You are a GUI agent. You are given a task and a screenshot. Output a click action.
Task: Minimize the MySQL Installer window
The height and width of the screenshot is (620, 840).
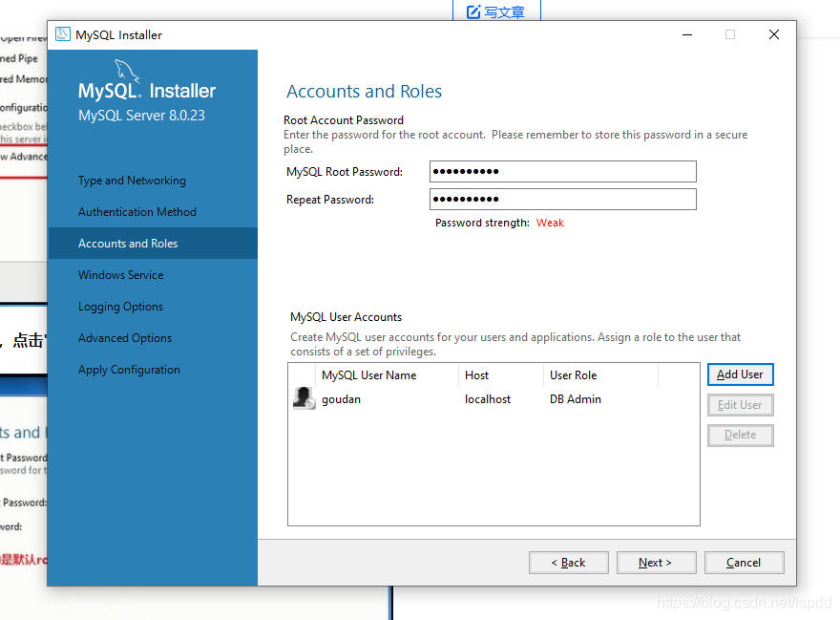[687, 34]
